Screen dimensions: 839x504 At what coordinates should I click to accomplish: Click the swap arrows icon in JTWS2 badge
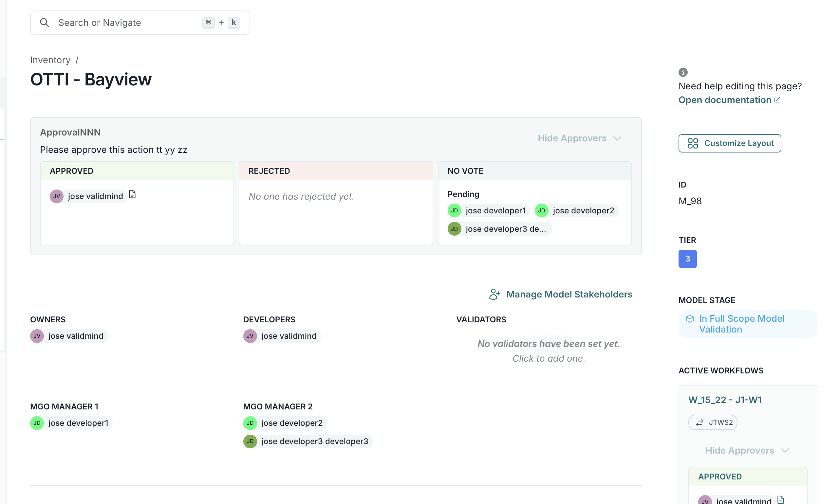pyautogui.click(x=700, y=422)
